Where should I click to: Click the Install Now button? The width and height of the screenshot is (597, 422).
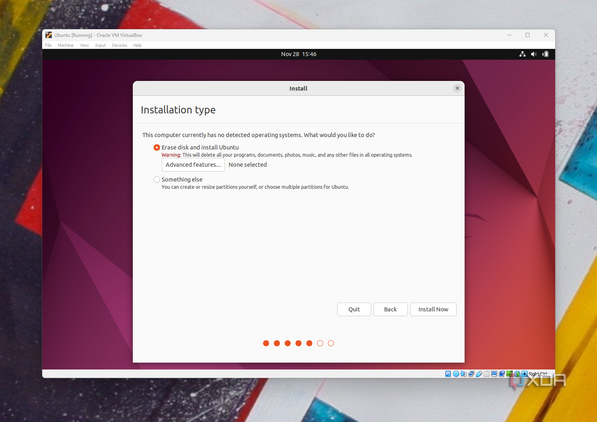click(x=433, y=309)
